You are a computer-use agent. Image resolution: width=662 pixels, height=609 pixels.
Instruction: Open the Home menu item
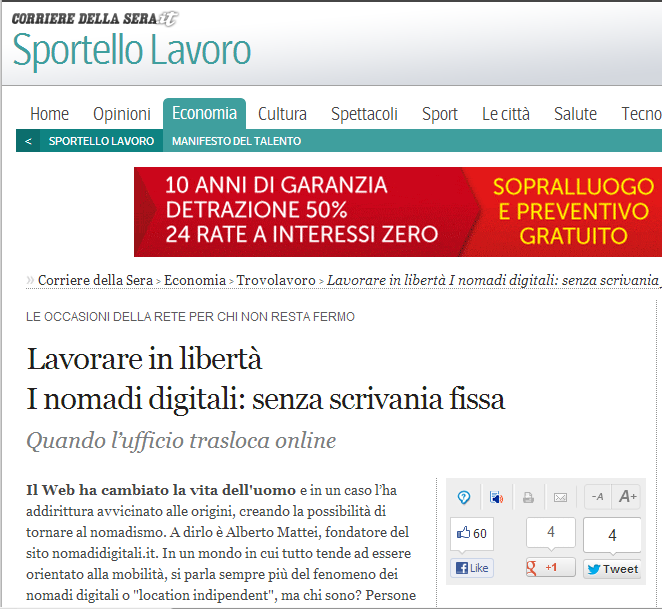[49, 114]
